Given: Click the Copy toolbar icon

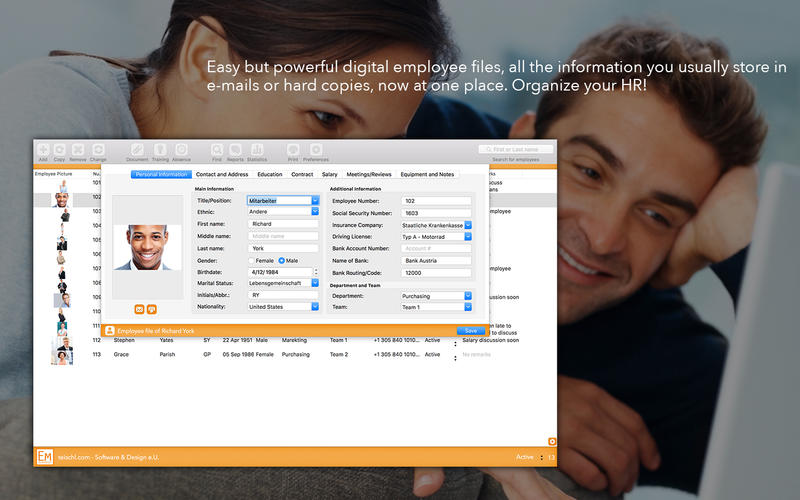Looking at the screenshot, I should coord(60,149).
